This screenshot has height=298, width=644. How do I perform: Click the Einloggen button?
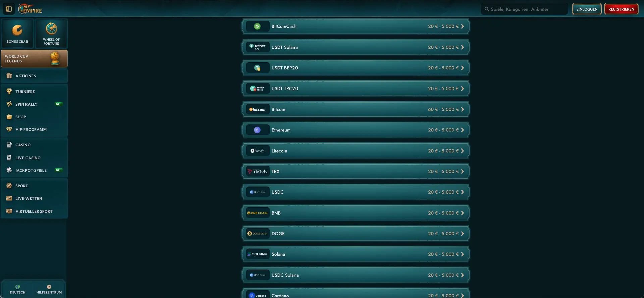587,9
